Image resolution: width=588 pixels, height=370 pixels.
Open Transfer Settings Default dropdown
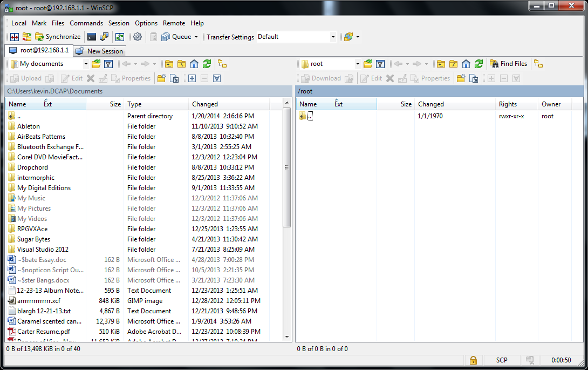point(296,37)
